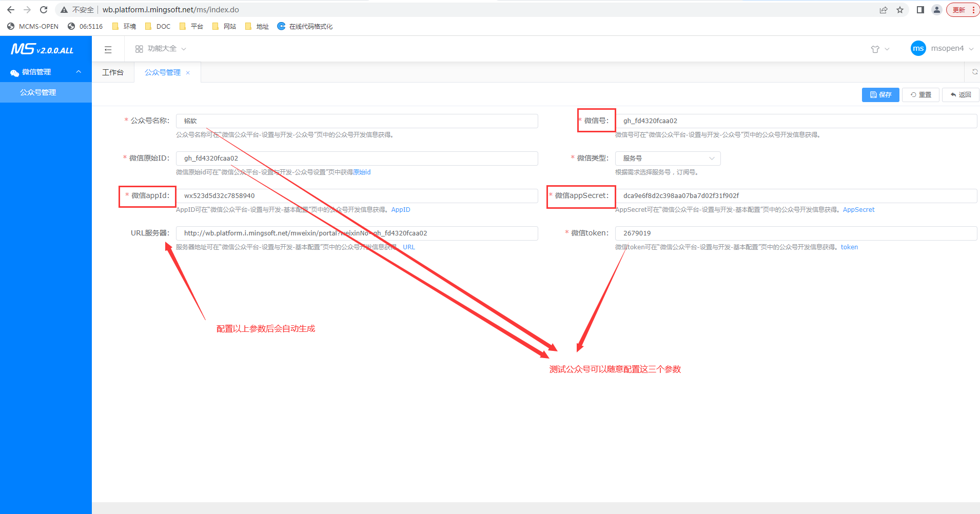980x514 pixels.
Task: Click the theme shirt icon in header
Action: (x=875, y=49)
